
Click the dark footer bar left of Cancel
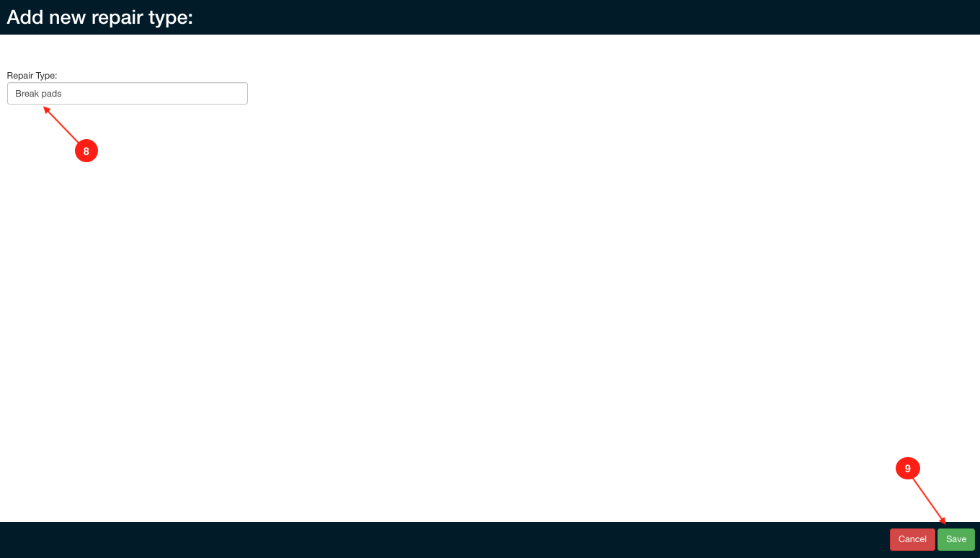432,540
